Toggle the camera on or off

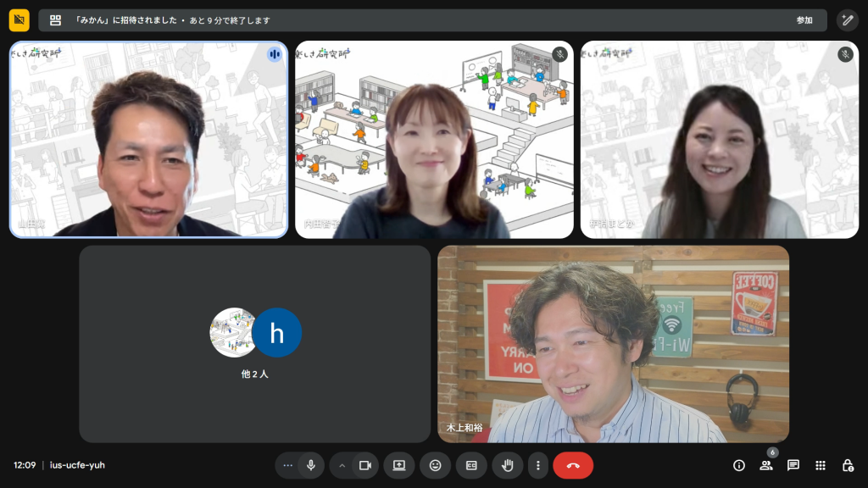click(x=365, y=465)
